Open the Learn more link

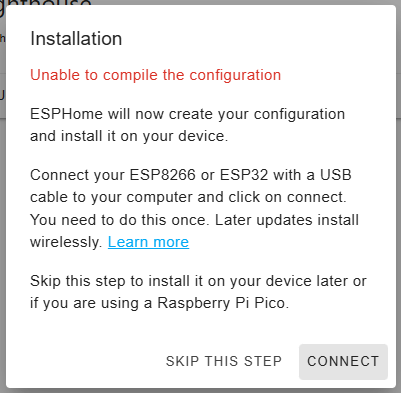[148, 242]
